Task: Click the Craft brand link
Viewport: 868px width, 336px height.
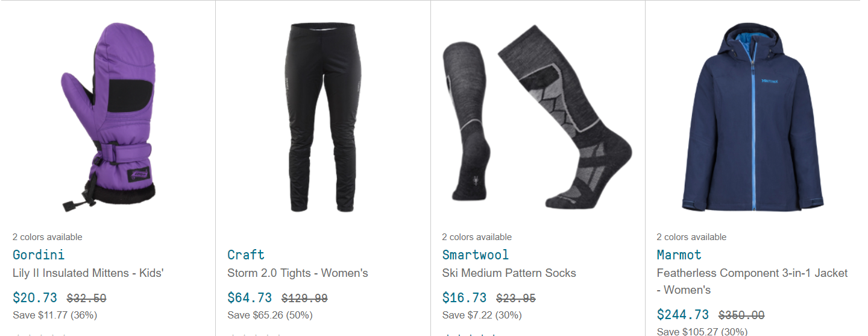Action: click(x=246, y=255)
